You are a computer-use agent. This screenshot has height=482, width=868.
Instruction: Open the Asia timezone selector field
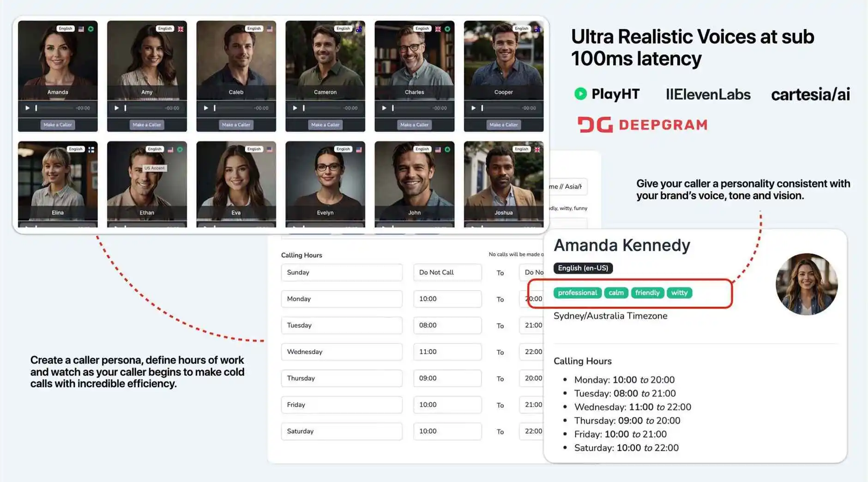coord(567,186)
